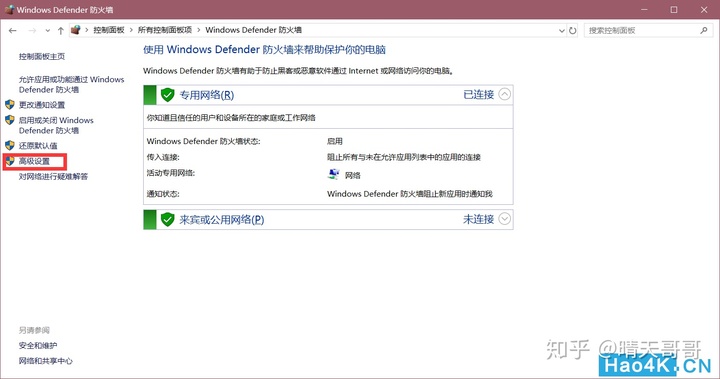The height and width of the screenshot is (379, 720).
Task: Click shield icon beside 更改通知设置
Action: (x=10, y=104)
